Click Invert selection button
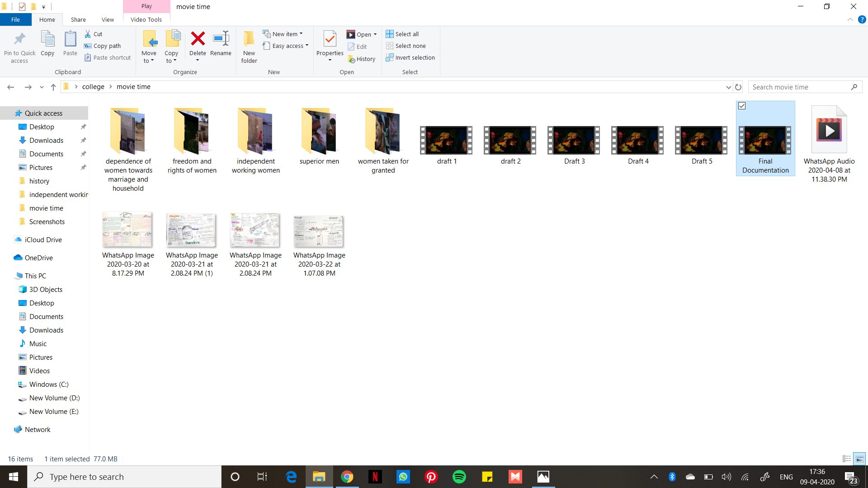 410,57
